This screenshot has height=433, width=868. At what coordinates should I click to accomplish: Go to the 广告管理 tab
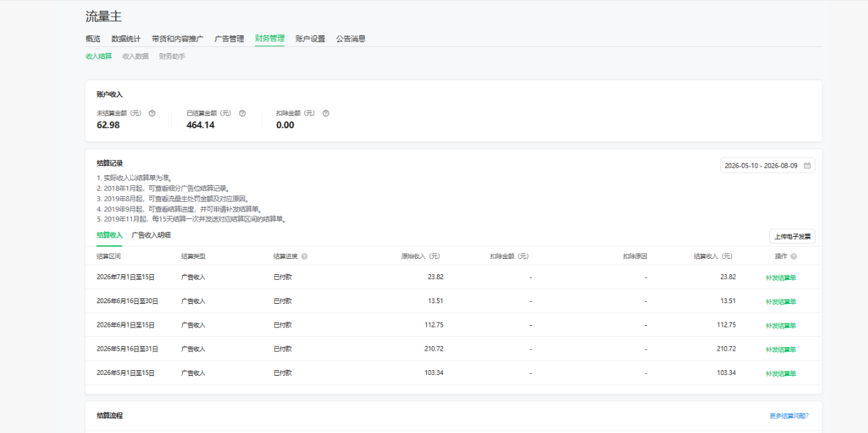[x=229, y=39]
